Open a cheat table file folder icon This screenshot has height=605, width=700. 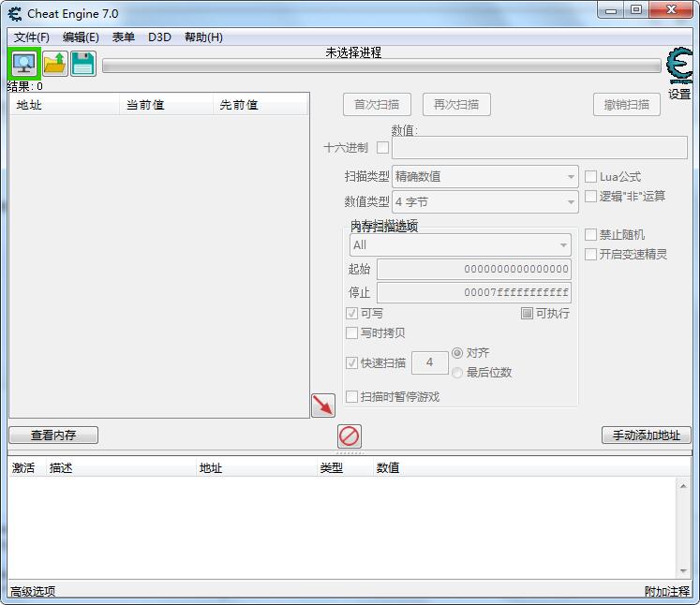coord(55,64)
